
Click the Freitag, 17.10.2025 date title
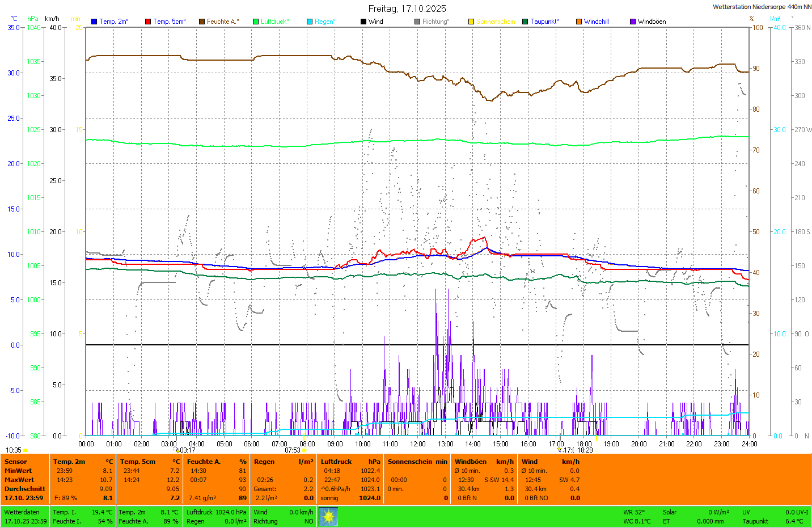[407, 9]
